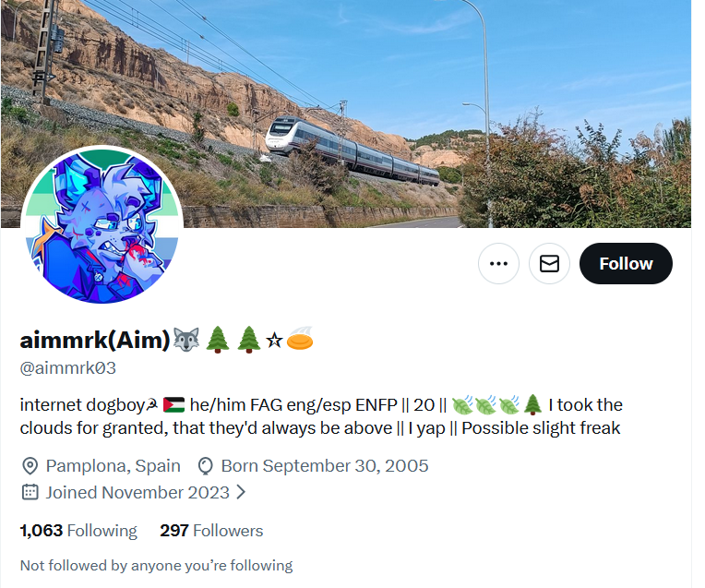Viewport: 705px width, 588px height.
Task: View the train banner header image
Action: [346, 114]
